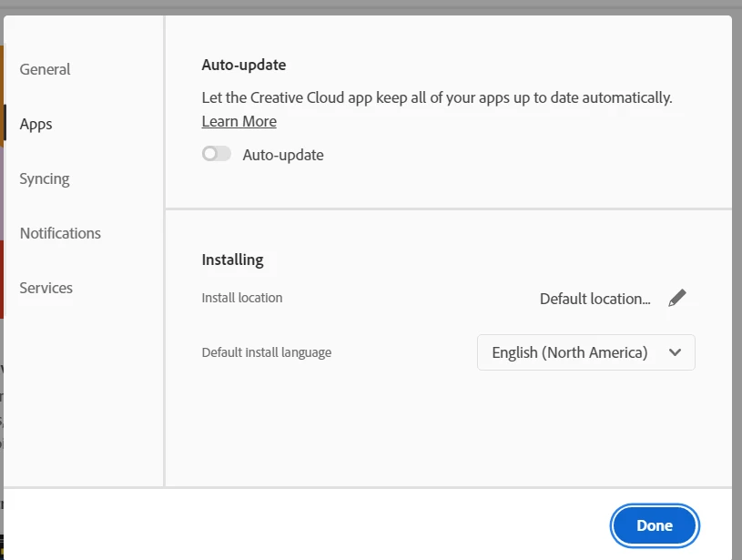The height and width of the screenshot is (560, 742).
Task: Open the General preferences tab
Action: (x=45, y=69)
